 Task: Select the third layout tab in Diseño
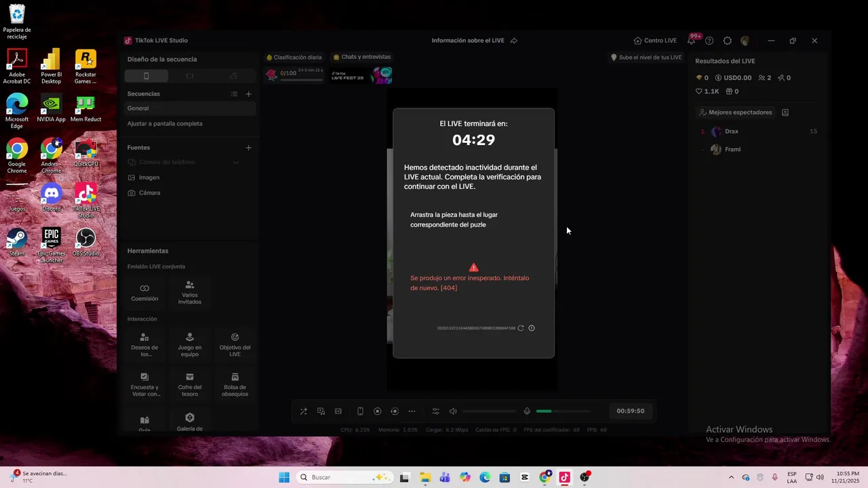233,76
